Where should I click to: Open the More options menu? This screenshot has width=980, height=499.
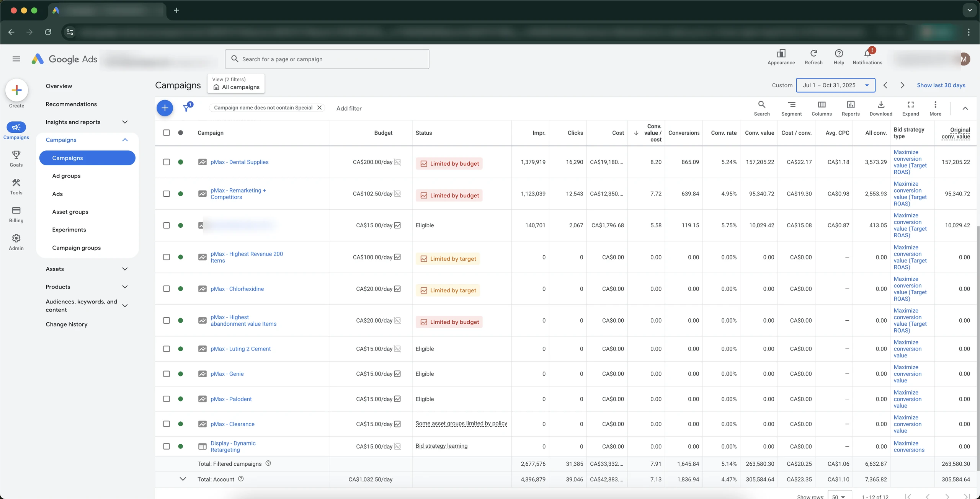[935, 108]
